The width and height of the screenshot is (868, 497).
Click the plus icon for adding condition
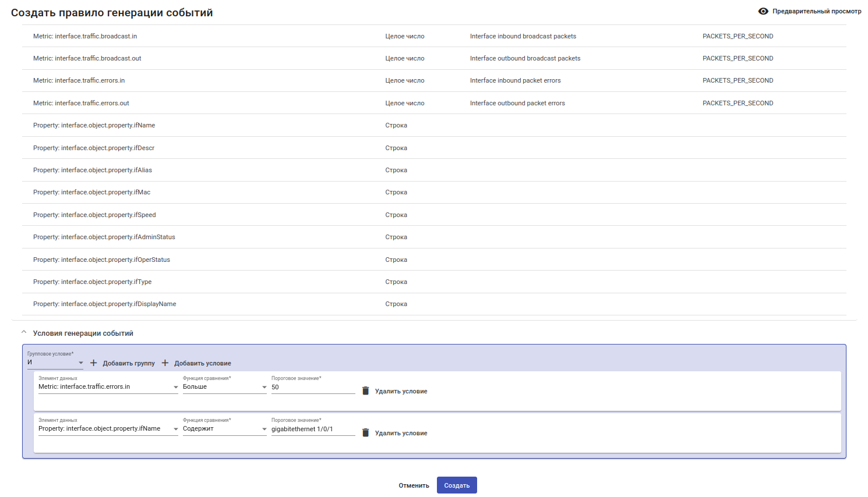165,363
